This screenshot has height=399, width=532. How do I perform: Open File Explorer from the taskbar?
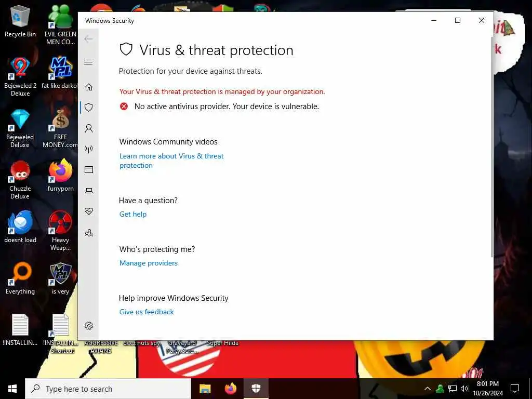click(x=205, y=389)
